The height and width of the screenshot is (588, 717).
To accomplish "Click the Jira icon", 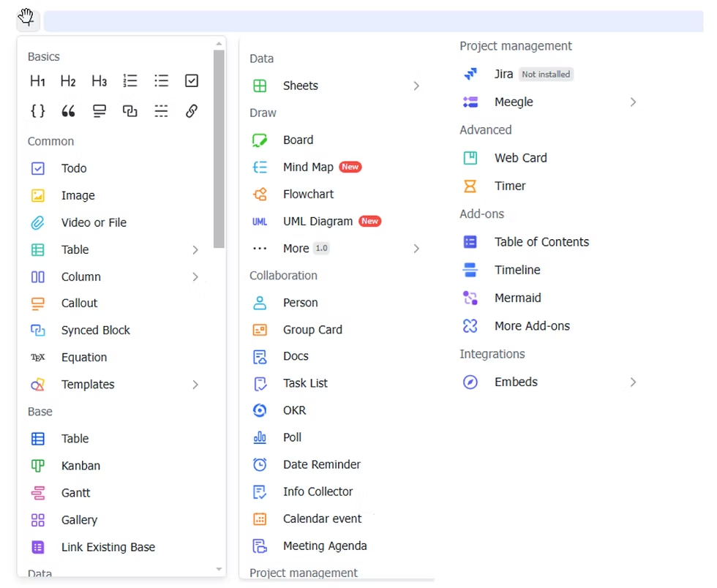I will pyautogui.click(x=470, y=74).
